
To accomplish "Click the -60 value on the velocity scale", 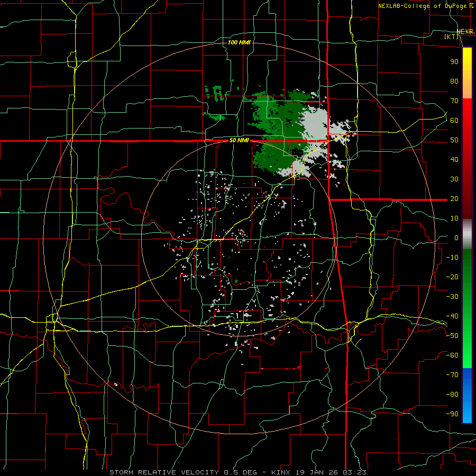I will click(x=453, y=355).
